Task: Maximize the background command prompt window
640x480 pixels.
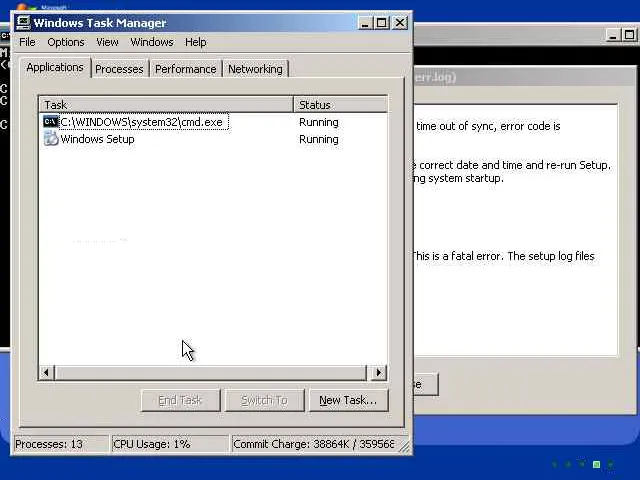Action: point(629,35)
